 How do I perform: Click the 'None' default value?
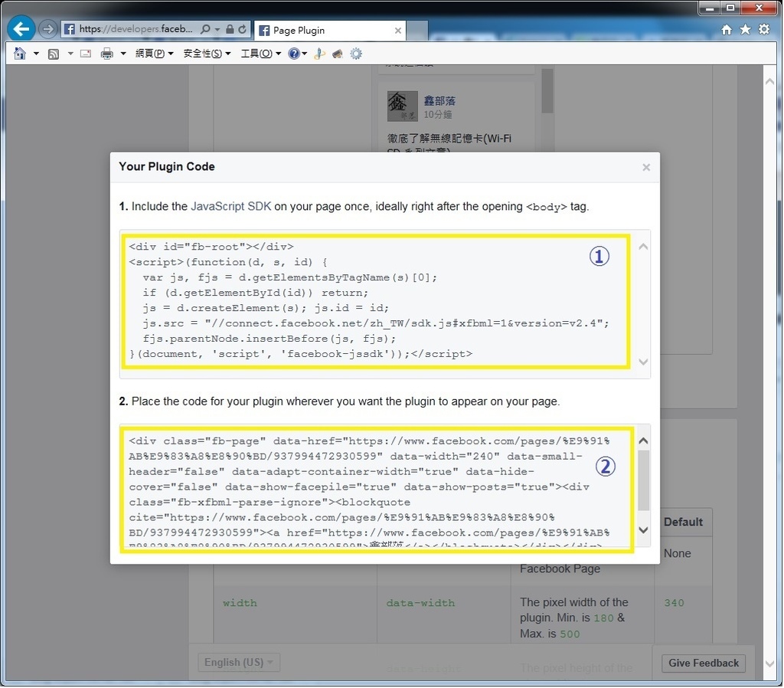click(678, 553)
